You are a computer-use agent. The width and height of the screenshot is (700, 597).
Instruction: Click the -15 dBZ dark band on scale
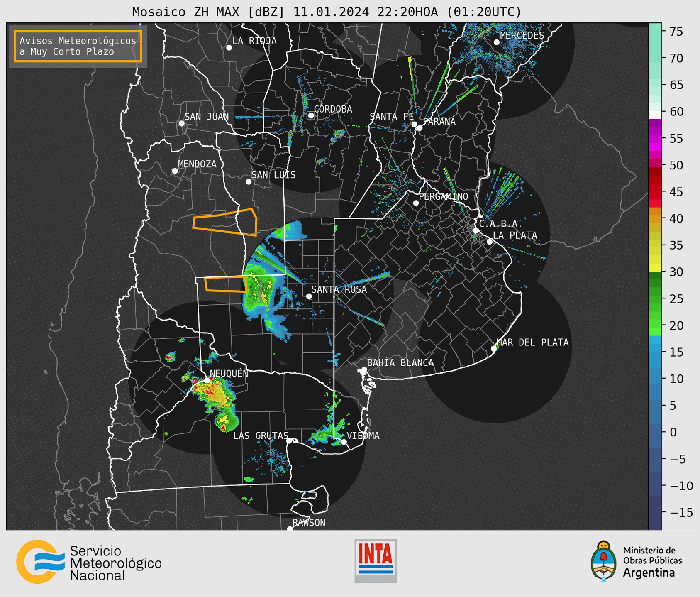(x=655, y=513)
